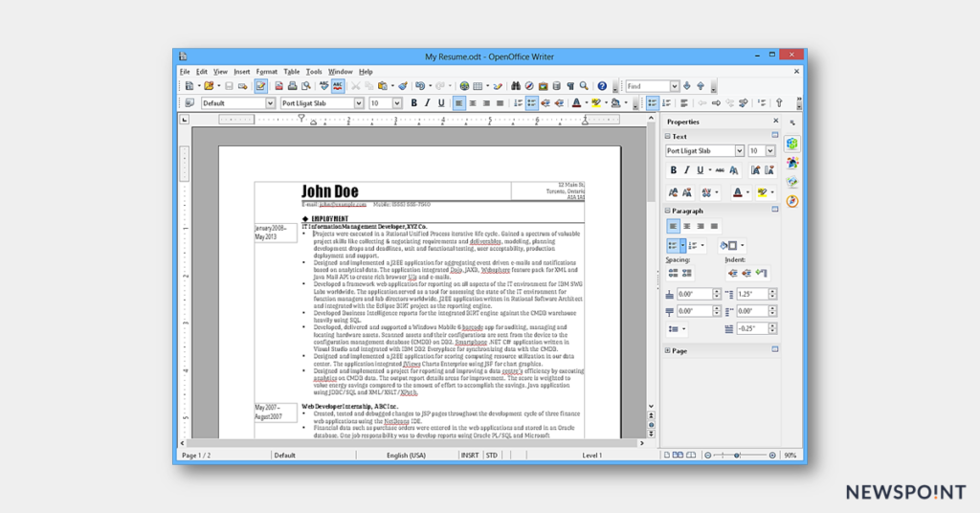Click the Hyperlink globe icon
The width and height of the screenshot is (980, 513).
pyautogui.click(x=464, y=86)
